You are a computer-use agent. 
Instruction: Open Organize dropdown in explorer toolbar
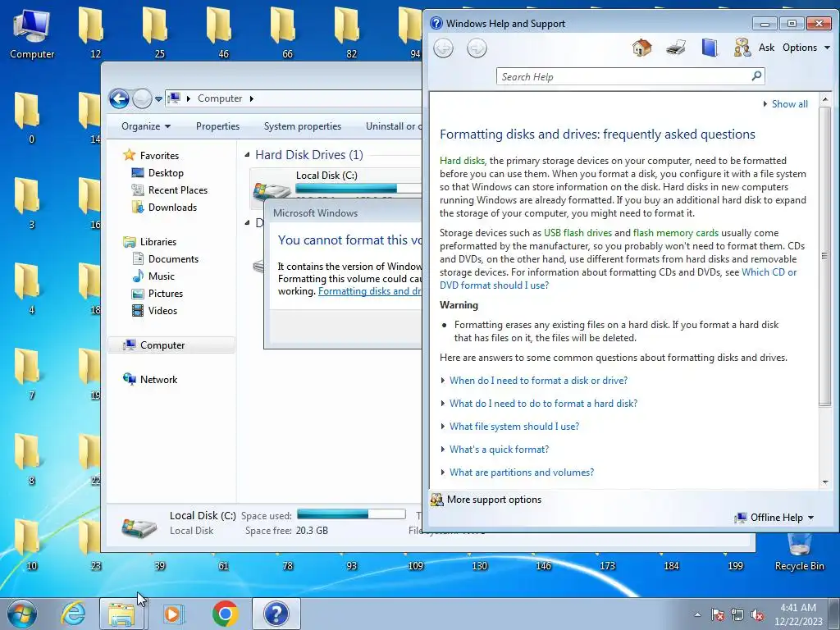(x=146, y=126)
